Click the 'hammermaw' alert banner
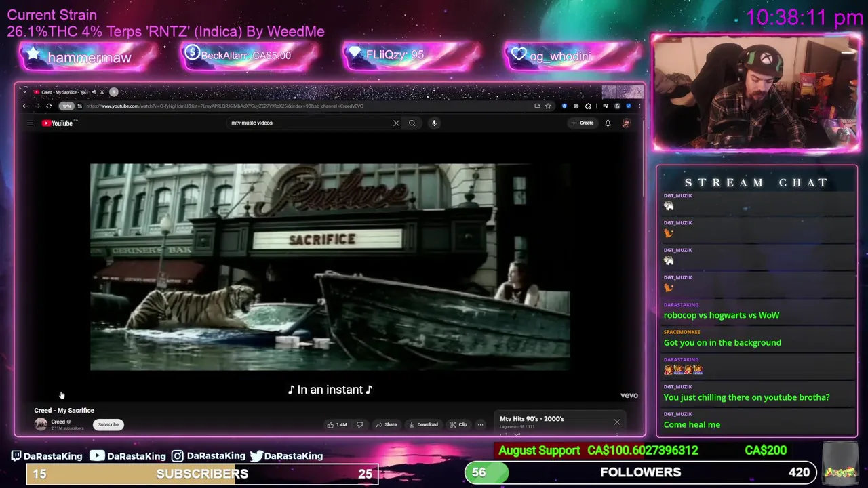Image resolution: width=868 pixels, height=488 pixels. [x=88, y=57]
